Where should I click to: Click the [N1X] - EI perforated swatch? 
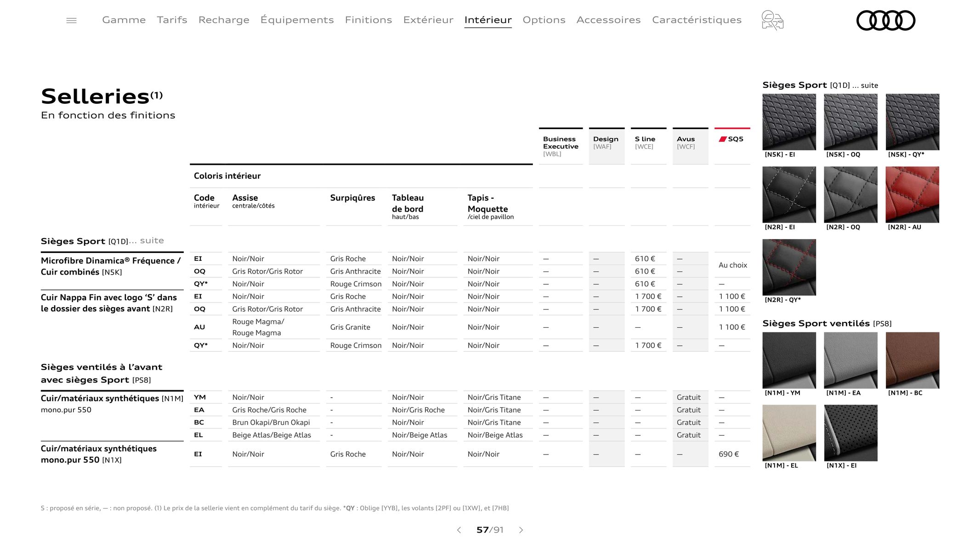850,433
